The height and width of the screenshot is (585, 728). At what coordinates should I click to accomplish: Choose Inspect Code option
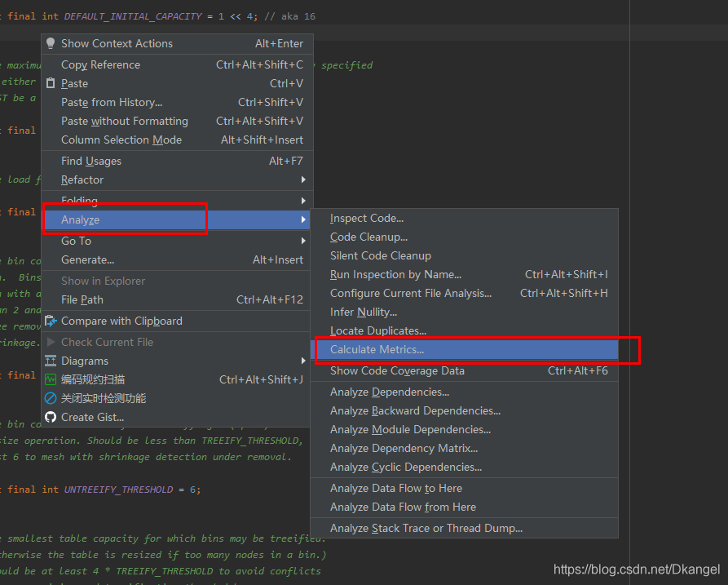pyautogui.click(x=366, y=218)
